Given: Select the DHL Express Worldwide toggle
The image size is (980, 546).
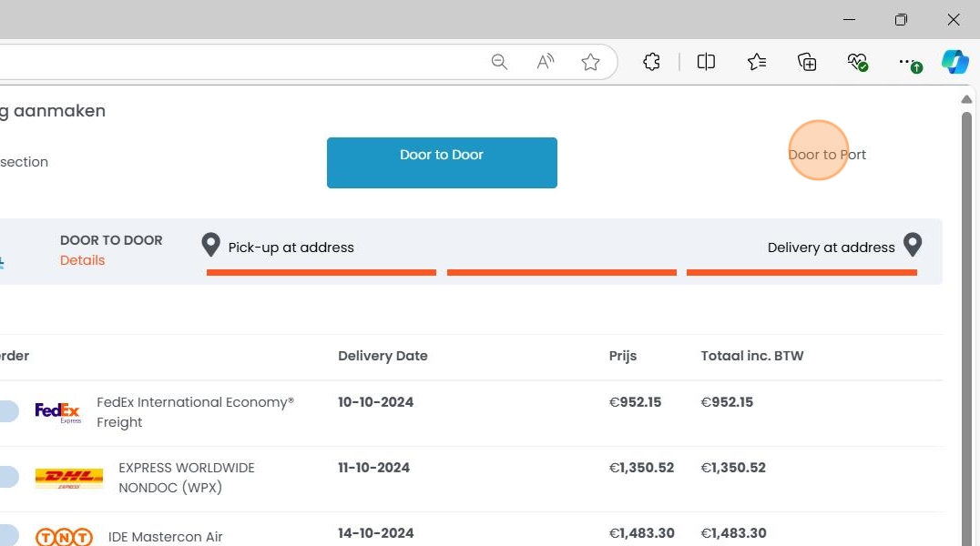Looking at the screenshot, I should click(7, 477).
